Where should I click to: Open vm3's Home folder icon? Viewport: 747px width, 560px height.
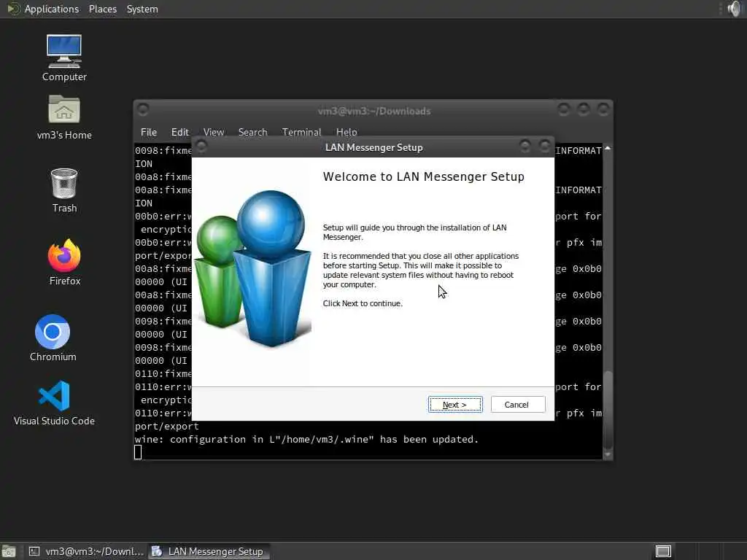coord(64,117)
